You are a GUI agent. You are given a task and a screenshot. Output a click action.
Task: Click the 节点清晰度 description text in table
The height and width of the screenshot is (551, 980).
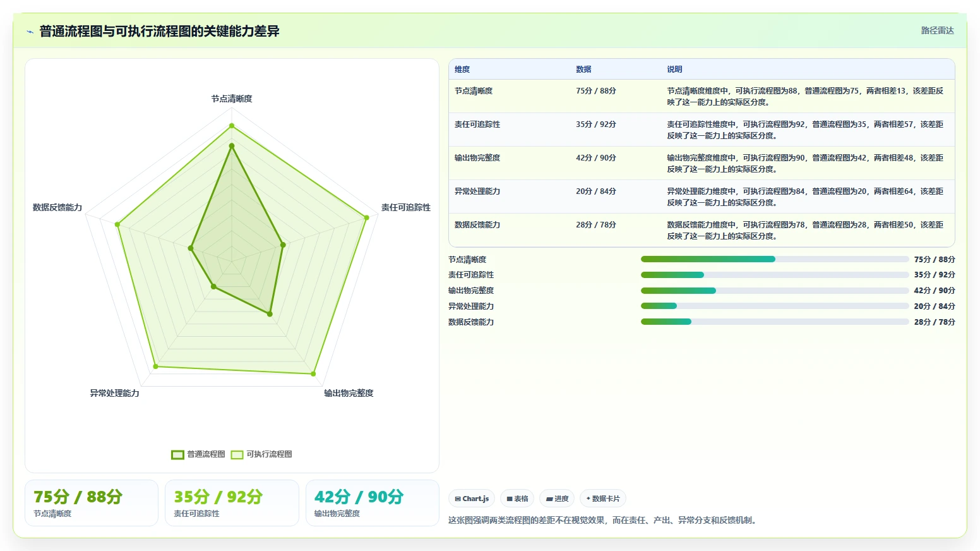805,97
